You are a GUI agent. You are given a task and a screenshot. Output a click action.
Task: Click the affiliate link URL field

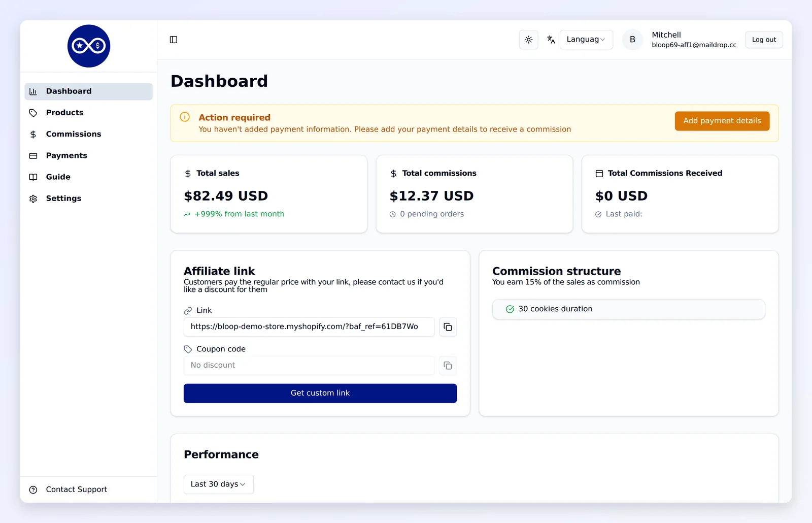click(x=309, y=327)
